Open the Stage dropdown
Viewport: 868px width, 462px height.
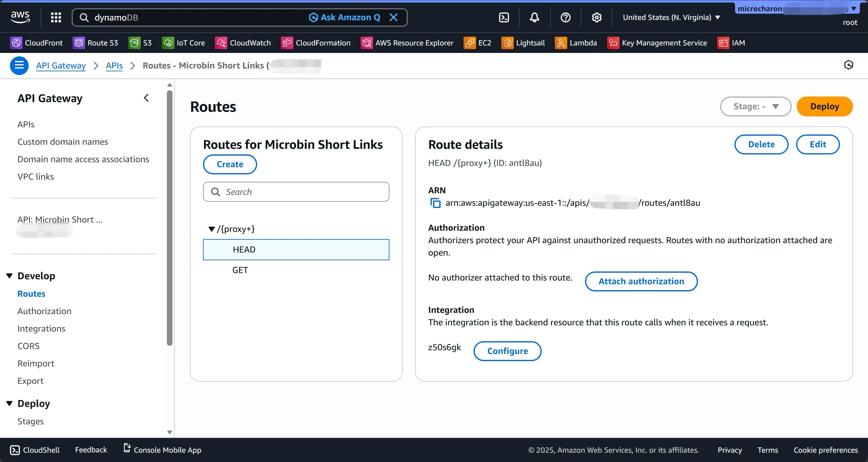(x=756, y=106)
